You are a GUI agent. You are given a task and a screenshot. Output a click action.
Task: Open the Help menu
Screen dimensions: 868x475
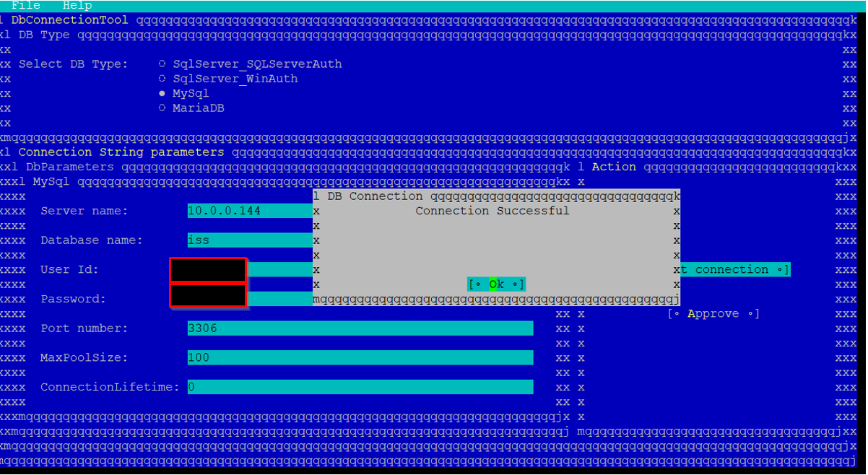coord(77,6)
